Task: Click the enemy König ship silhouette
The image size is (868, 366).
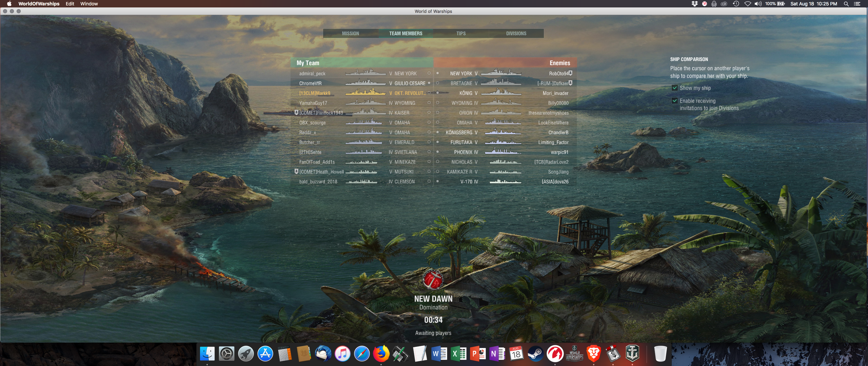Action: [x=501, y=92]
